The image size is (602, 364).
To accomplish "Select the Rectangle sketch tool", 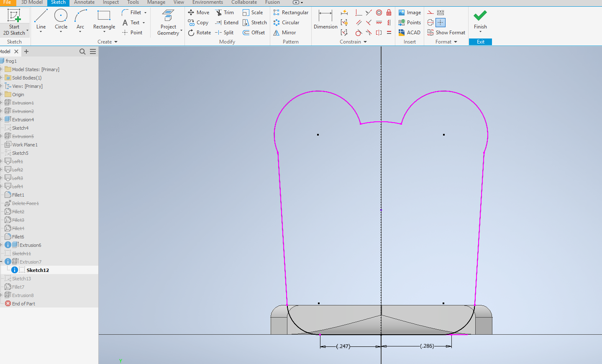I will point(104,20).
